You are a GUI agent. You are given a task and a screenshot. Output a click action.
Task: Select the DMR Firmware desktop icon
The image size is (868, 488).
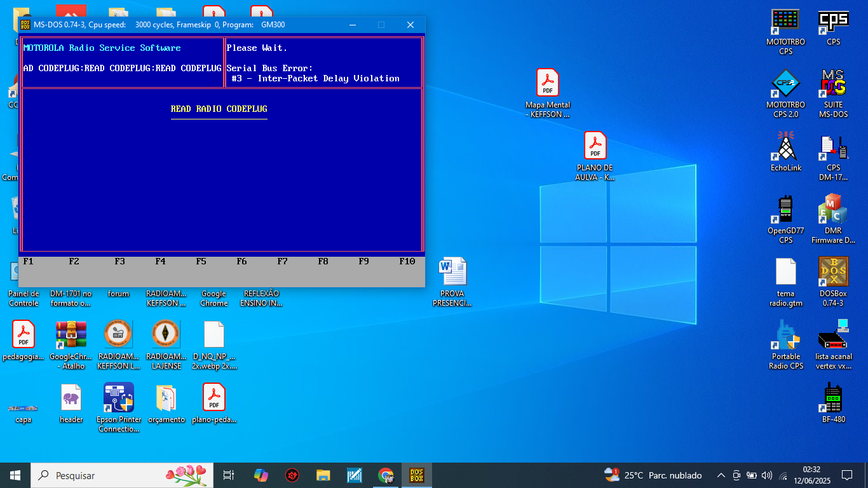[833, 210]
